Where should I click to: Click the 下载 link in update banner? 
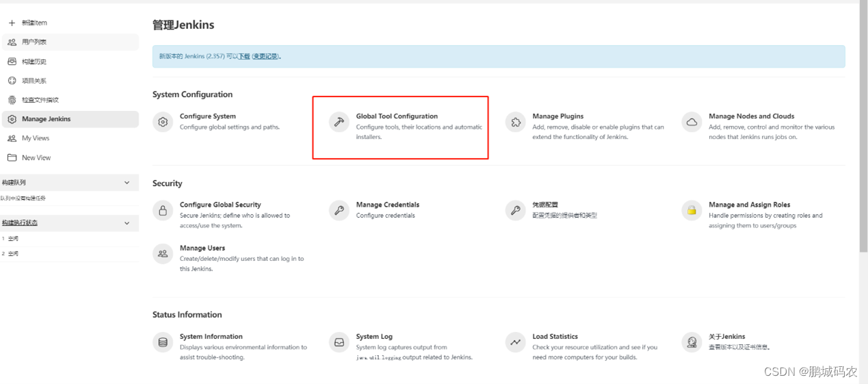244,56
